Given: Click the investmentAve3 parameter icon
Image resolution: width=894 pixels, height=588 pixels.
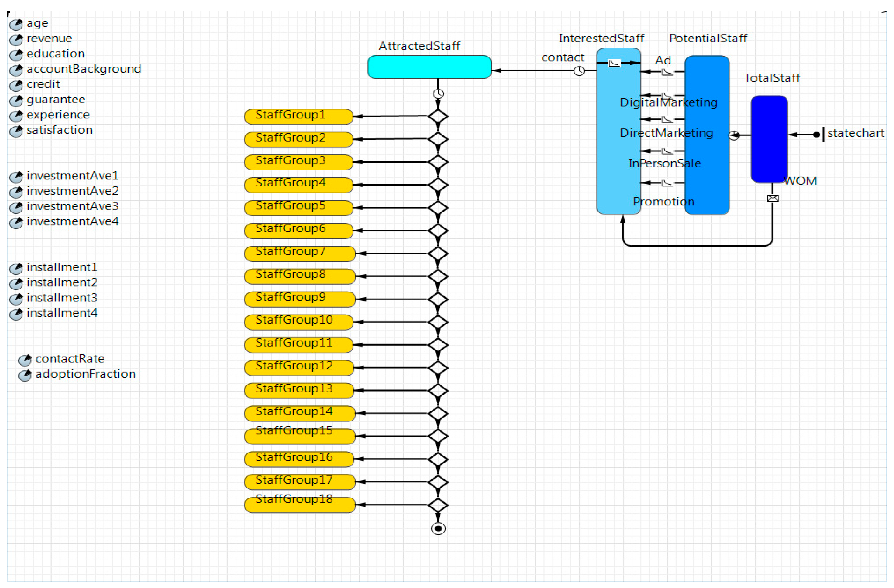Looking at the screenshot, I should click(16, 208).
